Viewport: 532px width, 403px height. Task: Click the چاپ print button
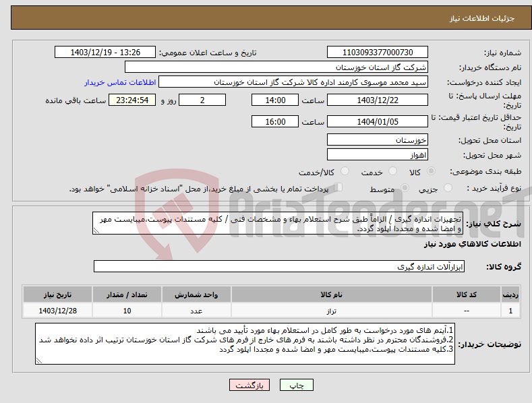(297, 385)
